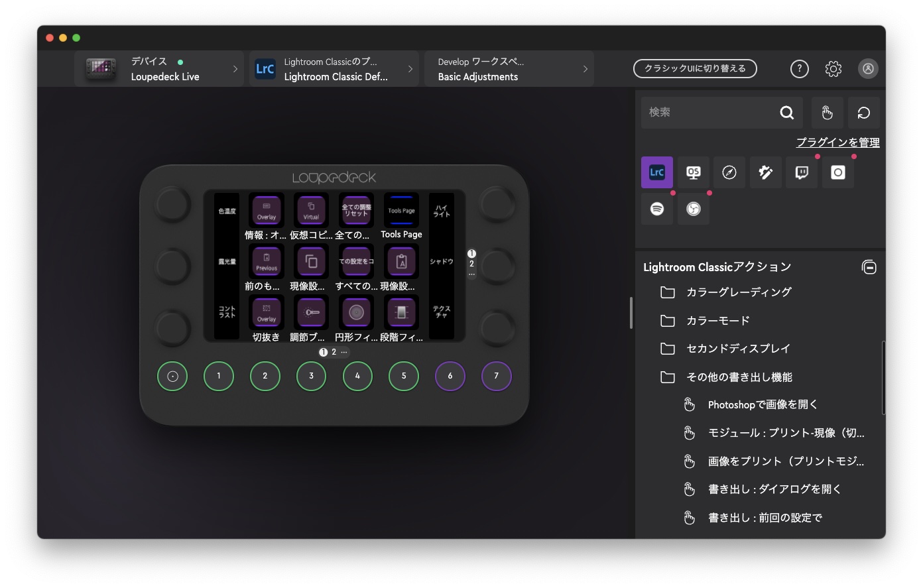The width and height of the screenshot is (923, 588).
Task: Click the refresh icon beside search
Action: (x=864, y=113)
